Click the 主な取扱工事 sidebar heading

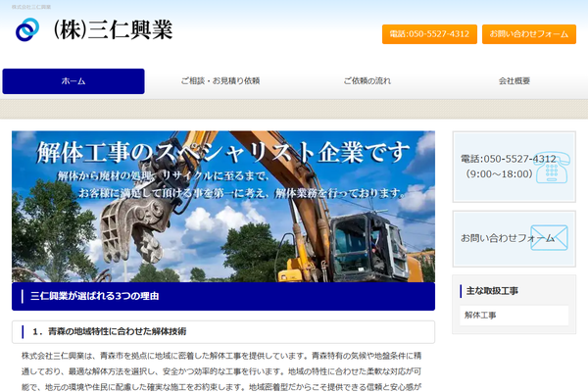492,291
